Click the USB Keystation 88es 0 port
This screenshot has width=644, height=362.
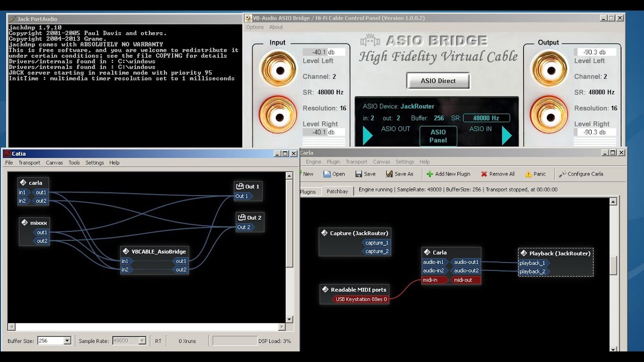(x=361, y=299)
